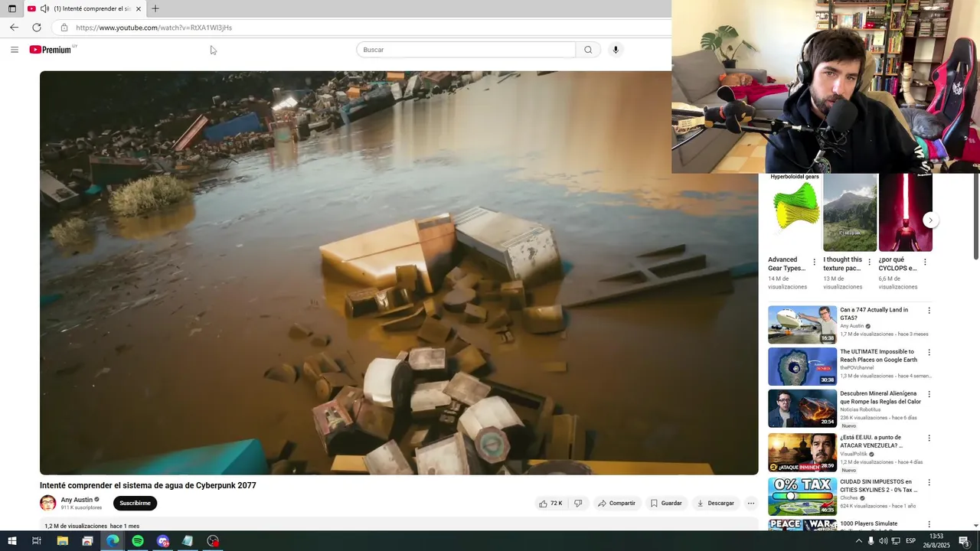980x551 pixels.
Task: Open network status icon in tray
Action: (x=896, y=541)
